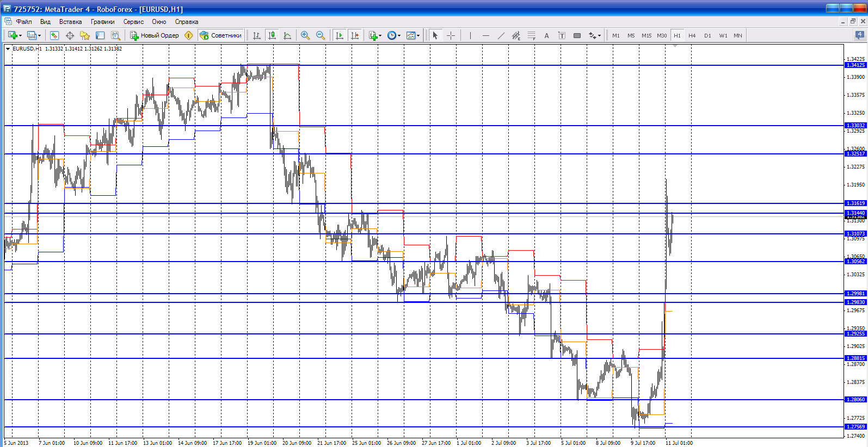Image resolution: width=868 pixels, height=447 pixels.
Task: Activate the crosshair tool
Action: (x=451, y=35)
